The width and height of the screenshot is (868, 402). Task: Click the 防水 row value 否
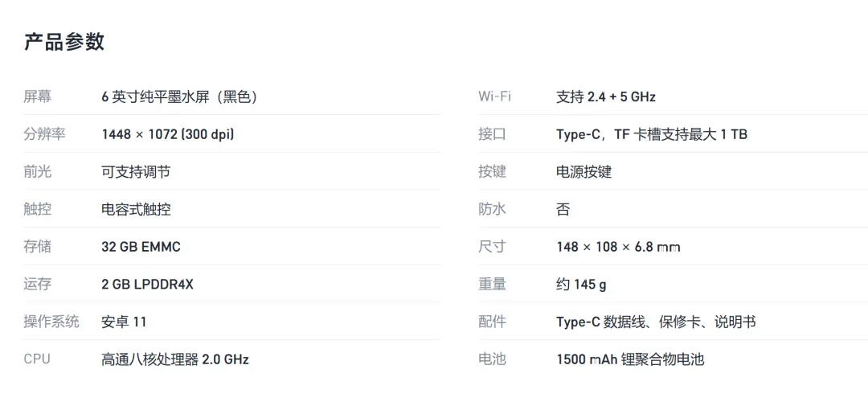click(563, 209)
